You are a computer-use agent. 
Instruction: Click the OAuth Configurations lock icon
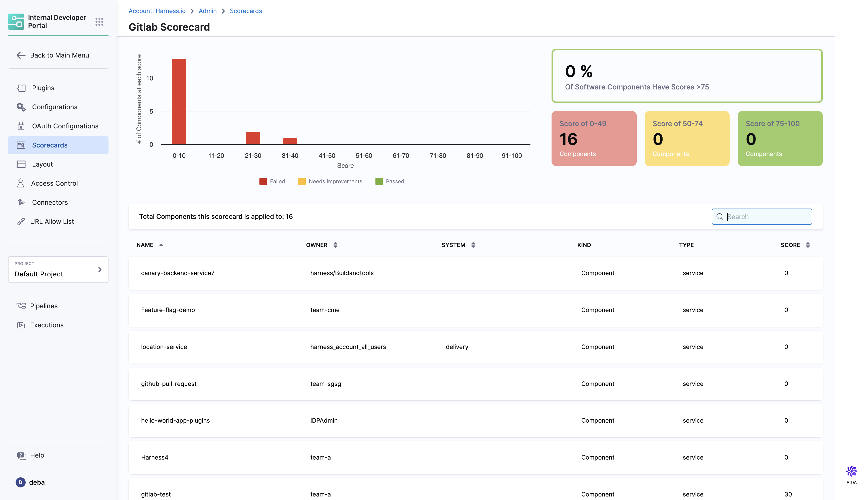(x=21, y=126)
